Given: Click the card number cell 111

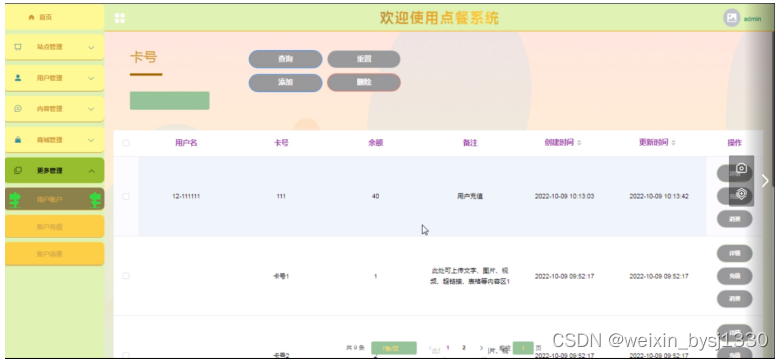Looking at the screenshot, I should tap(281, 196).
